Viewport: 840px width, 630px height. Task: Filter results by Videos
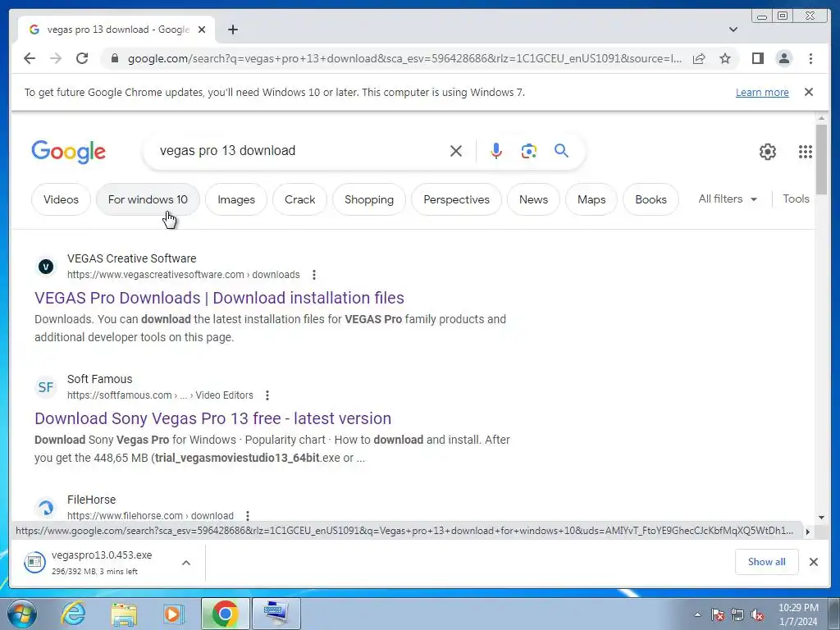[61, 199]
